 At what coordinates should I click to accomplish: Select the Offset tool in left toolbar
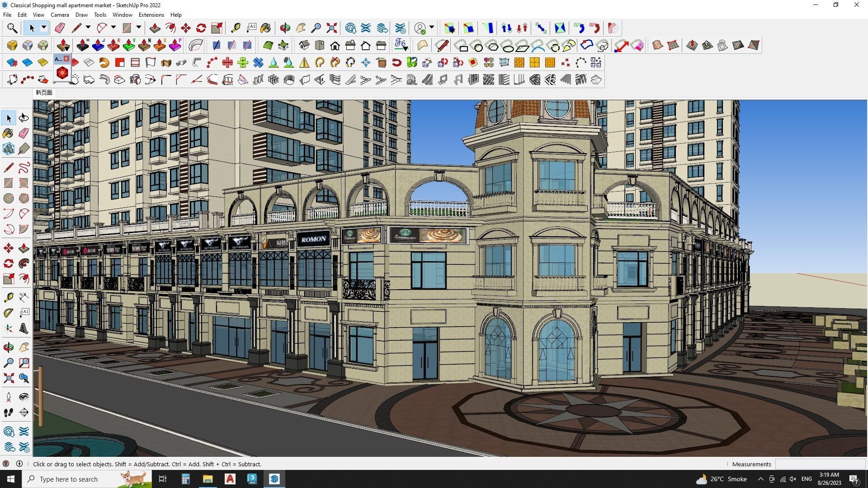[x=24, y=279]
